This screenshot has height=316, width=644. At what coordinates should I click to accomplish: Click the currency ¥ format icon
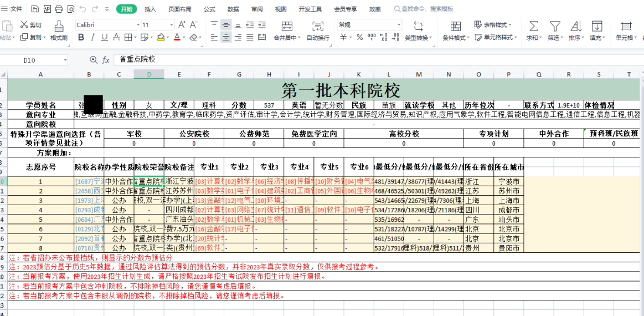[343, 38]
